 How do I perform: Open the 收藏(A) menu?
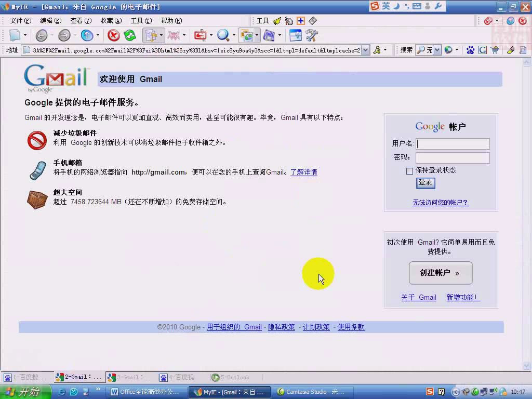coord(111,21)
